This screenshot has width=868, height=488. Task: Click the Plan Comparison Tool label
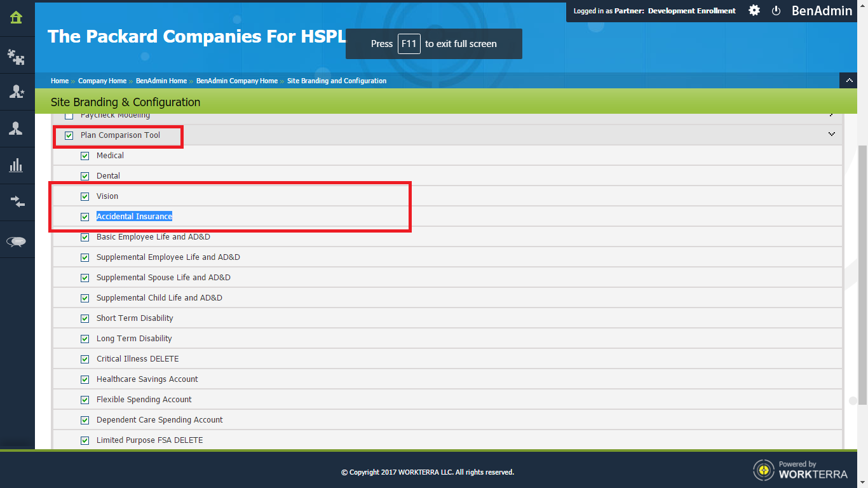click(120, 135)
